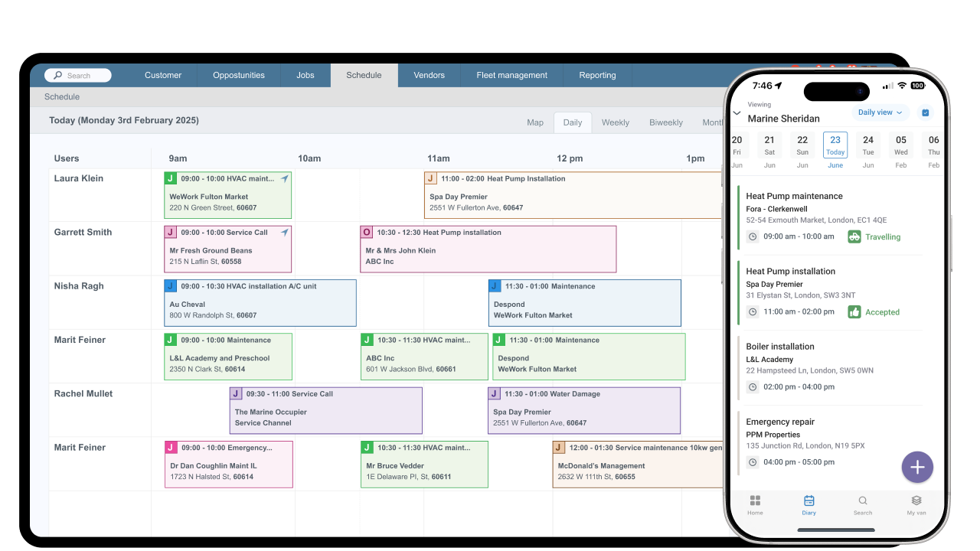This screenshot has height=551, width=980.
Task: Tap the Travelling van icon on Heat Pump maintenance
Action: 854,236
